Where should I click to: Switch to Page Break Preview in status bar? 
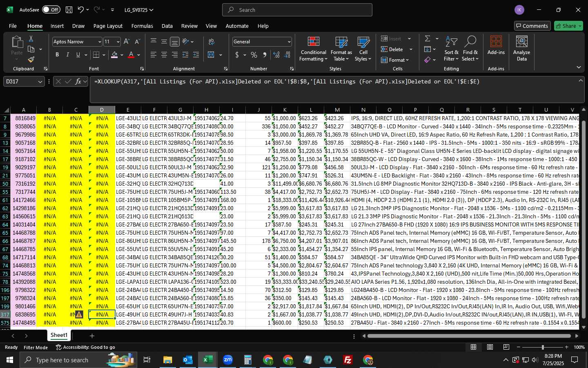tap(506, 347)
